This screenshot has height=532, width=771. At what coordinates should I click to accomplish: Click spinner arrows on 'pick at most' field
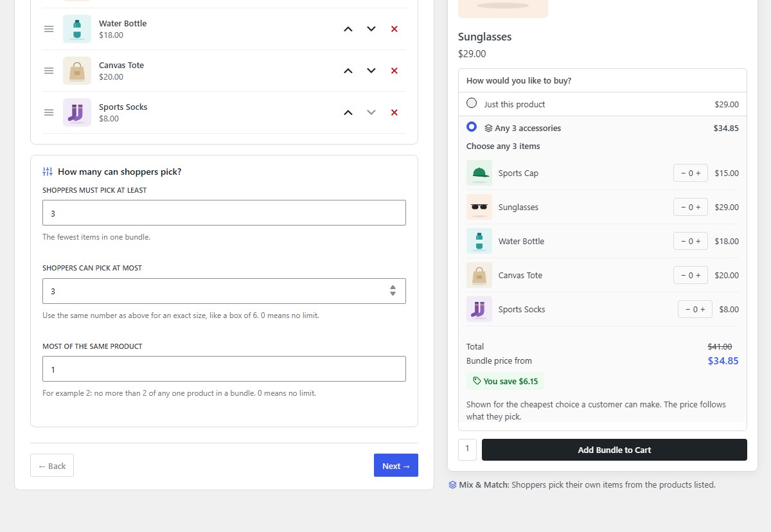click(x=393, y=291)
